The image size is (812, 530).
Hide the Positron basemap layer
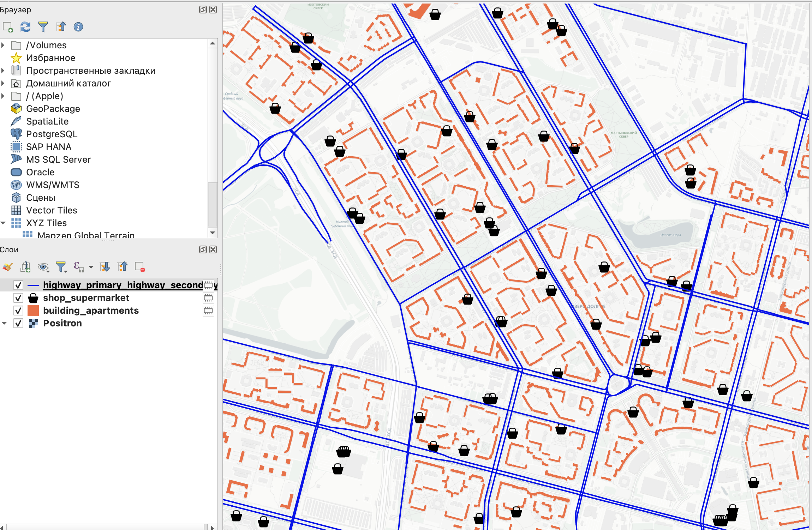[18, 323]
